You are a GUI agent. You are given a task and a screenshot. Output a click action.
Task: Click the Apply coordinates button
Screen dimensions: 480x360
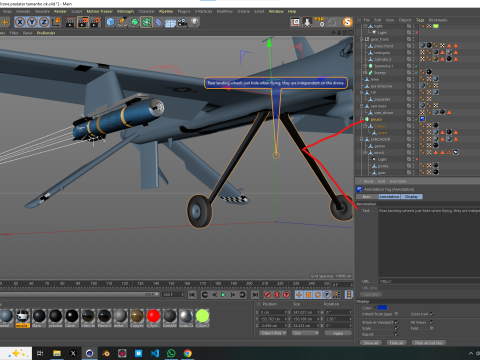pos(338,333)
